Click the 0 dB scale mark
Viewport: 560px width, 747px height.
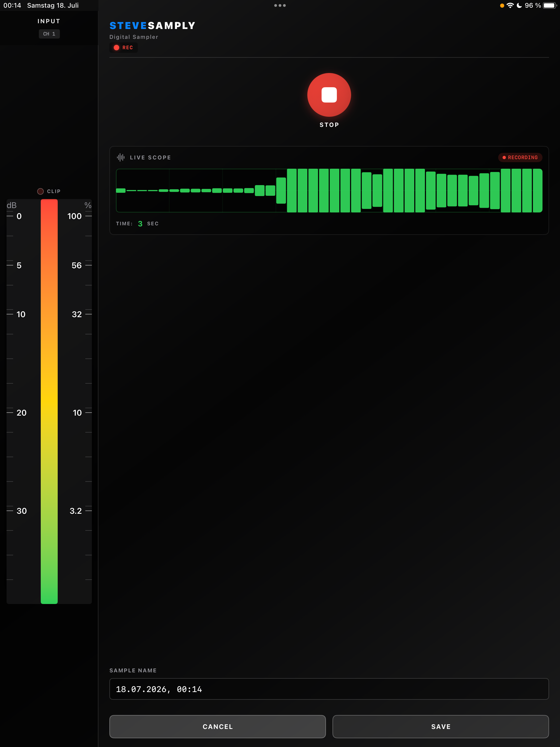pyautogui.click(x=19, y=216)
